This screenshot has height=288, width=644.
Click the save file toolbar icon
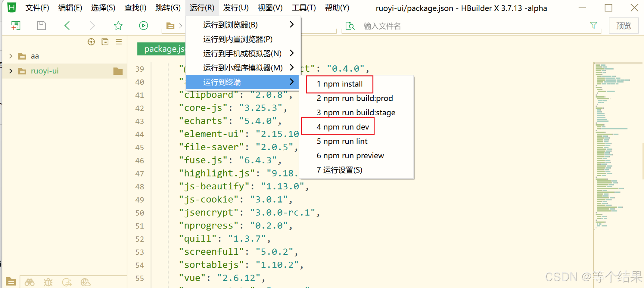coord(42,26)
